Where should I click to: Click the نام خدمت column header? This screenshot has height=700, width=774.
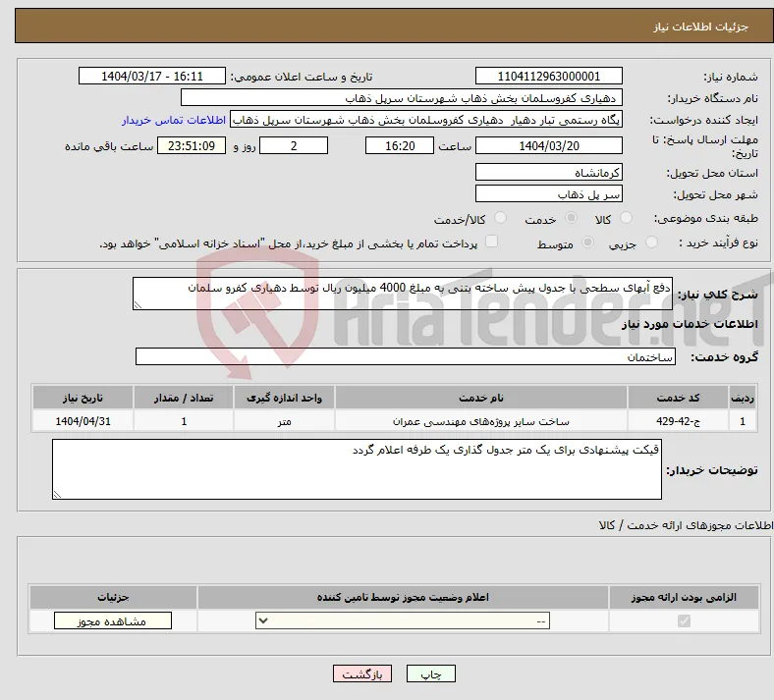(x=480, y=398)
